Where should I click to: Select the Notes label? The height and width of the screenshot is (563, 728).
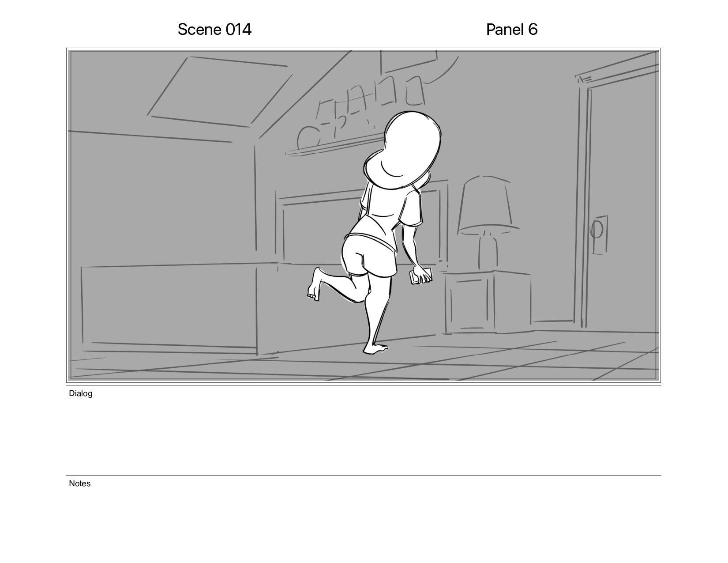pos(80,484)
